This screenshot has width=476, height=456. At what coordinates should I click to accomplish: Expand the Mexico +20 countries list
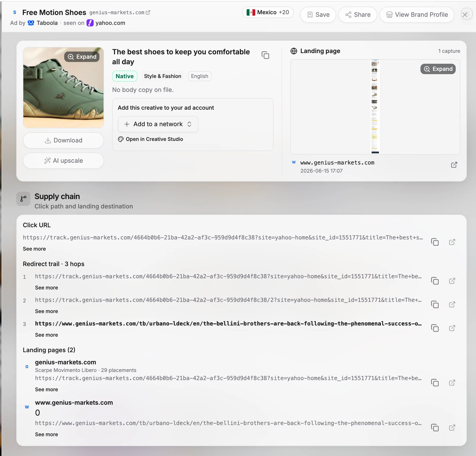[x=268, y=12]
